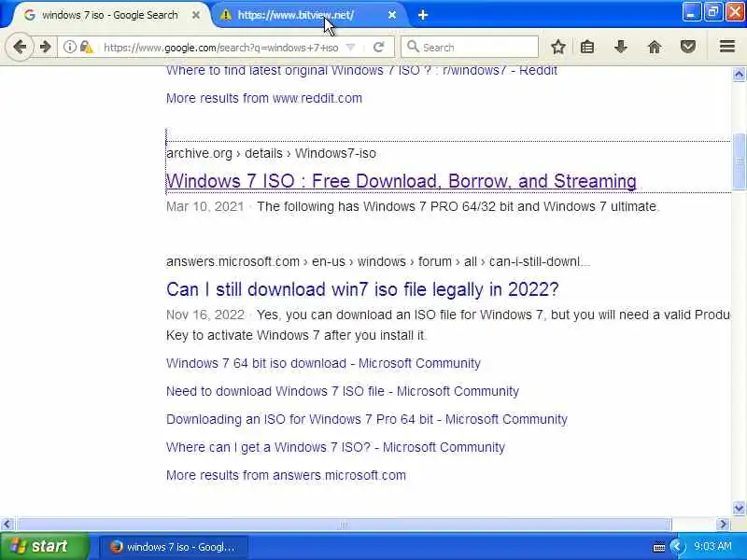Open "Downloading an ISO for Windows 7 Pro 64 bit" link
The width and height of the screenshot is (747, 560).
coord(366,419)
